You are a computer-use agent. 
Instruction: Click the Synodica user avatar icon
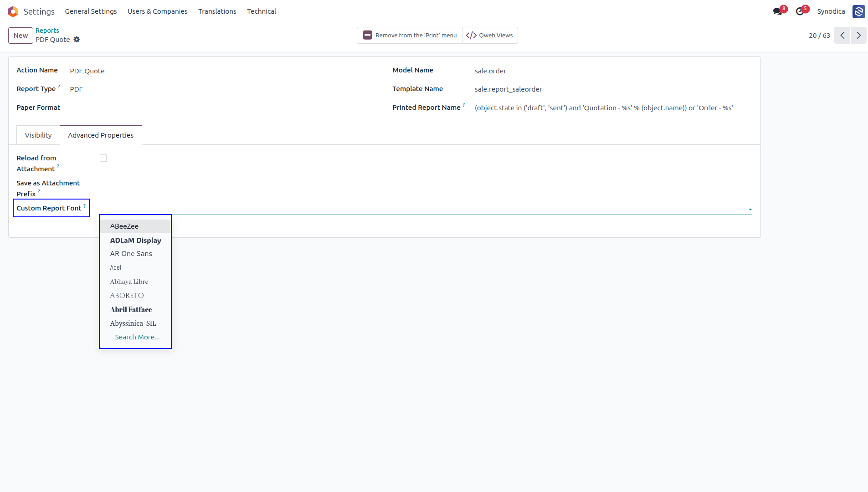(859, 11)
